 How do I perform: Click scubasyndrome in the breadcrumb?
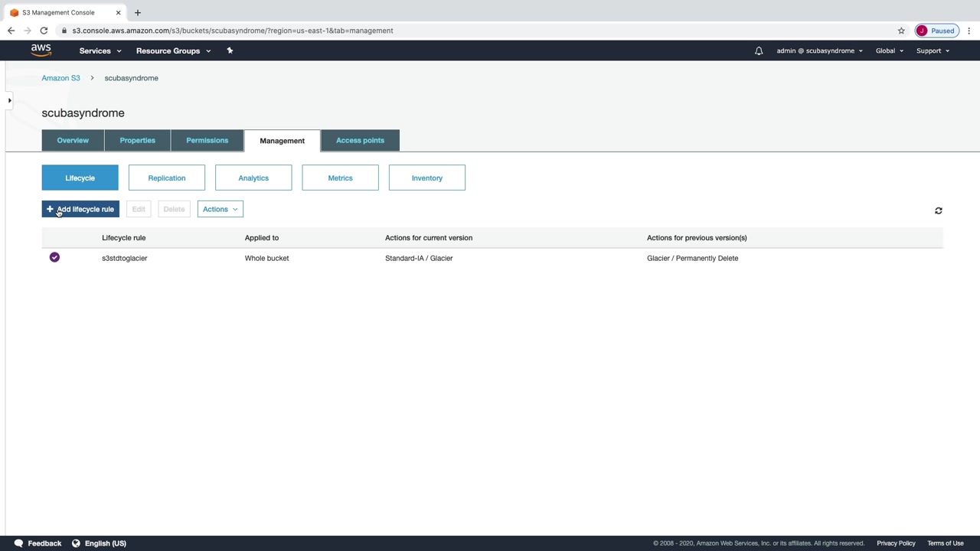point(132,78)
